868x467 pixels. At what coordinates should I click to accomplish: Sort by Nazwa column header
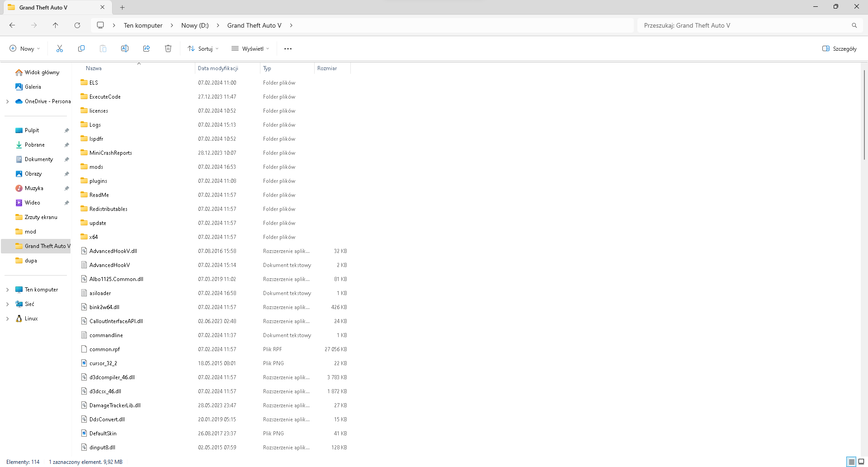138,68
